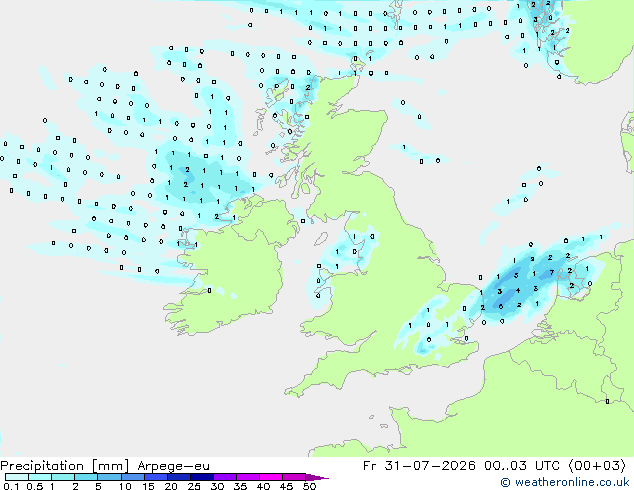Click the '20' legend label

pos(171,486)
